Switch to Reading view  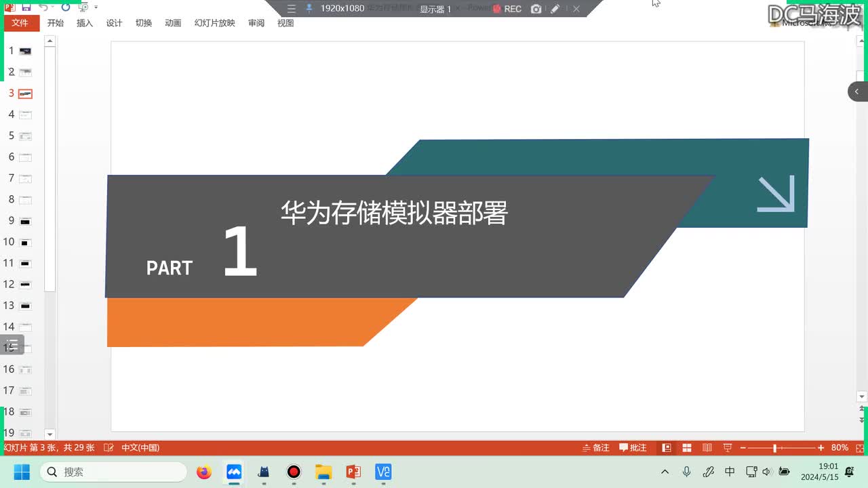pyautogui.click(x=707, y=448)
